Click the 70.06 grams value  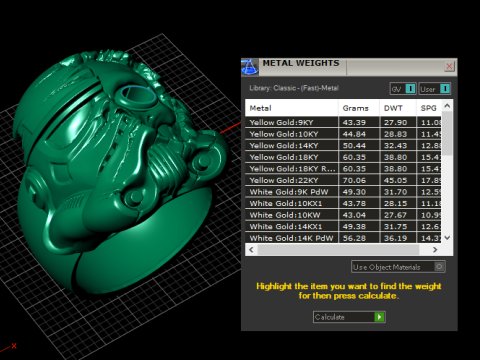(x=354, y=180)
